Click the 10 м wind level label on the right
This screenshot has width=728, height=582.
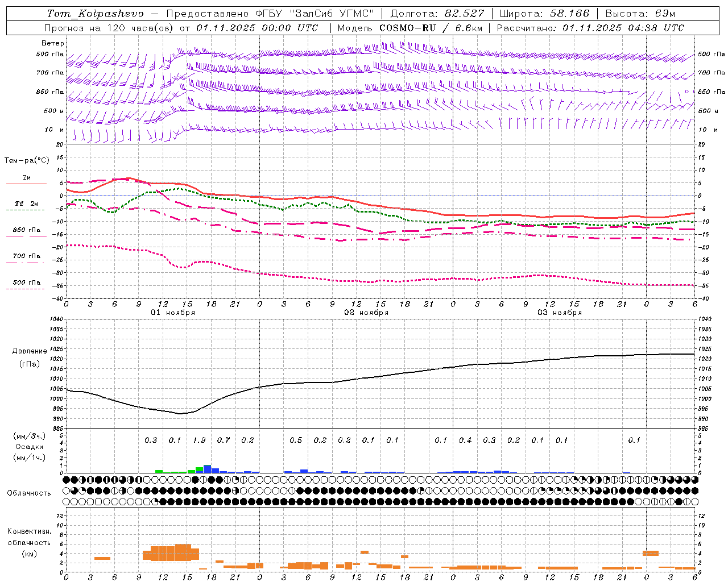(x=708, y=130)
